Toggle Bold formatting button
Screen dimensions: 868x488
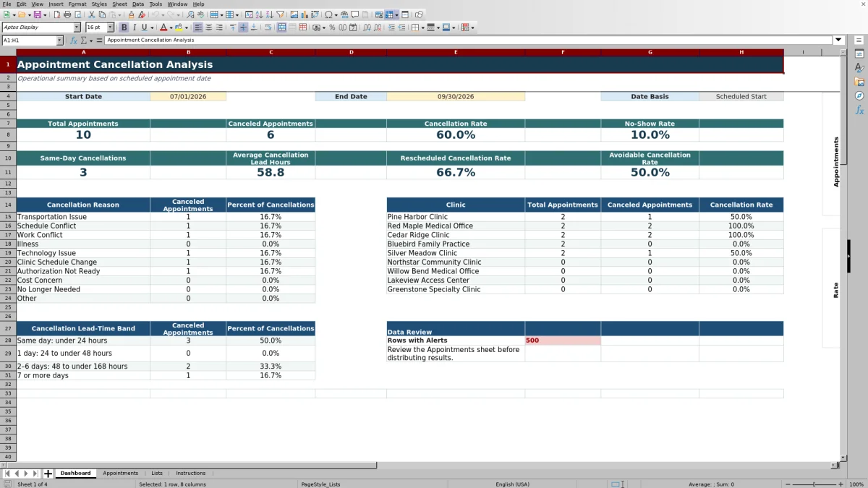pos(124,27)
